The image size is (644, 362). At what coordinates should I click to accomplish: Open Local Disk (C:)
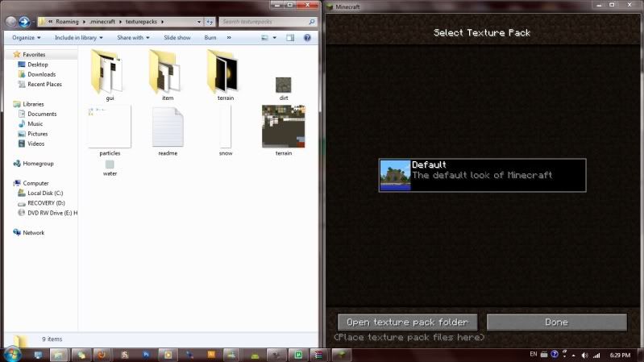(x=45, y=193)
